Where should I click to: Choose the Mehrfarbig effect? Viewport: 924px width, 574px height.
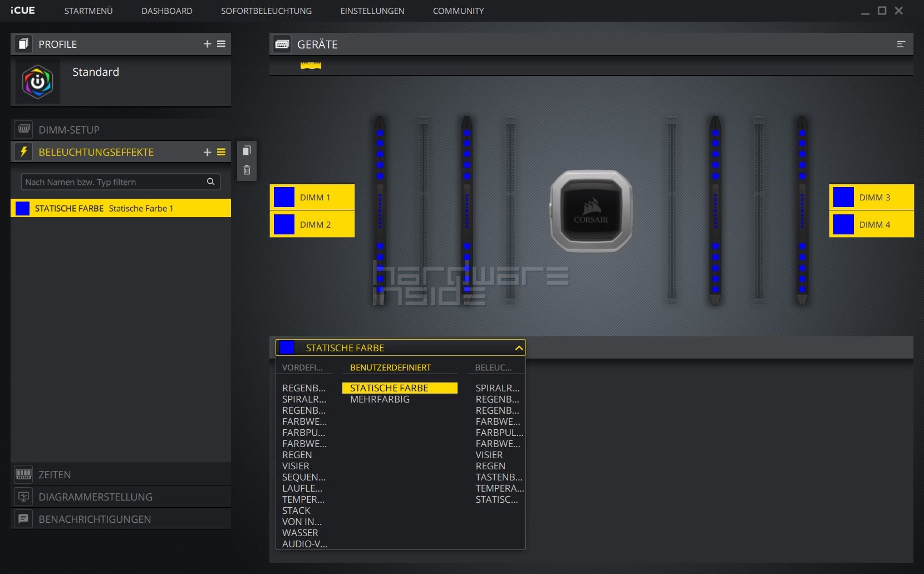tap(380, 399)
